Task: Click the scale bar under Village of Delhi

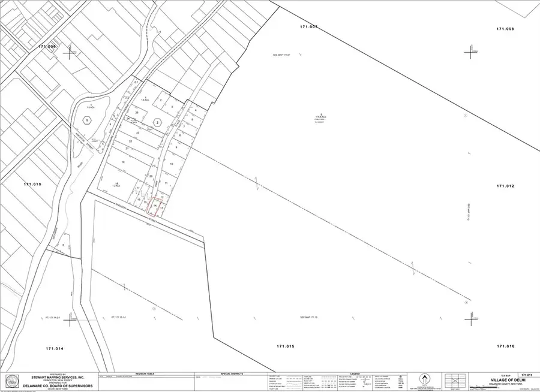Action: [x=483, y=388]
